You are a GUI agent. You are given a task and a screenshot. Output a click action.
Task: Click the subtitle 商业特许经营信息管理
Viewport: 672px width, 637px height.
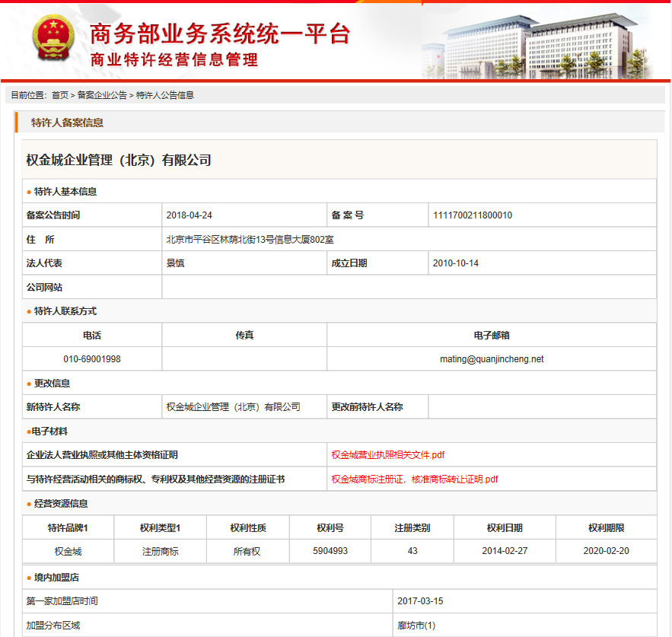click(x=174, y=59)
